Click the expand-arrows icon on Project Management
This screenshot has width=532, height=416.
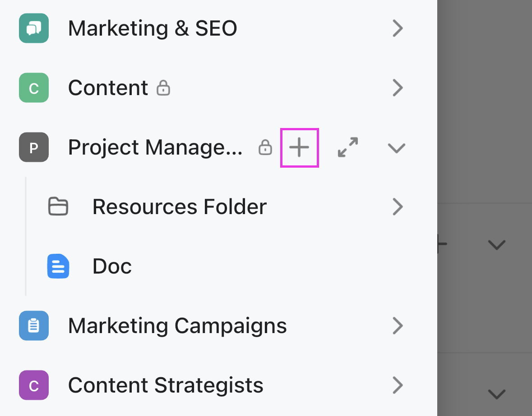pos(348,147)
